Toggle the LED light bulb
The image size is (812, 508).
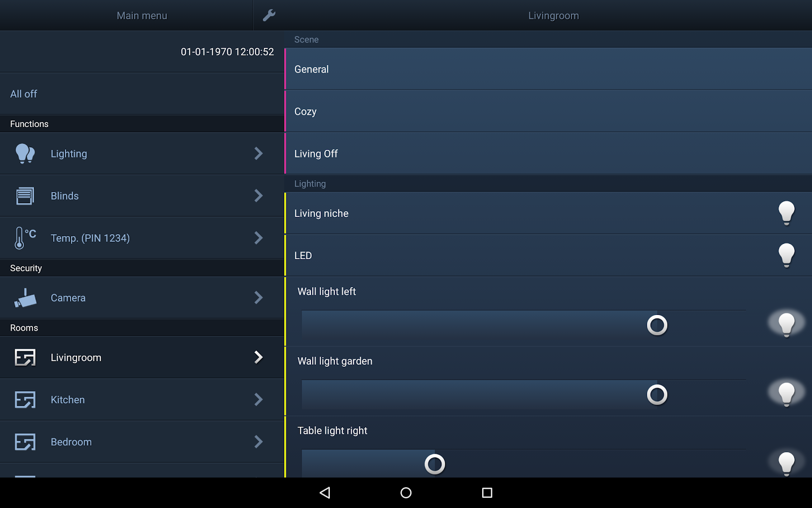[x=787, y=255]
